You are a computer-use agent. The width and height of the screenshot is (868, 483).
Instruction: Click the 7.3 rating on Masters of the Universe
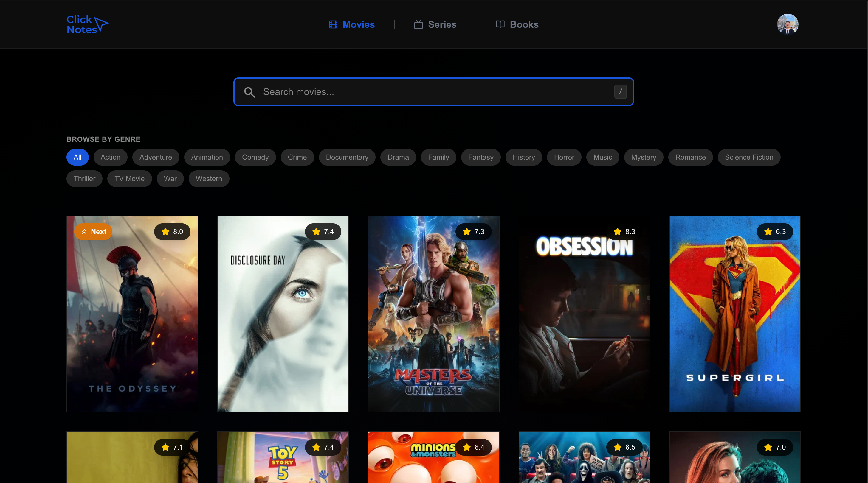point(473,232)
